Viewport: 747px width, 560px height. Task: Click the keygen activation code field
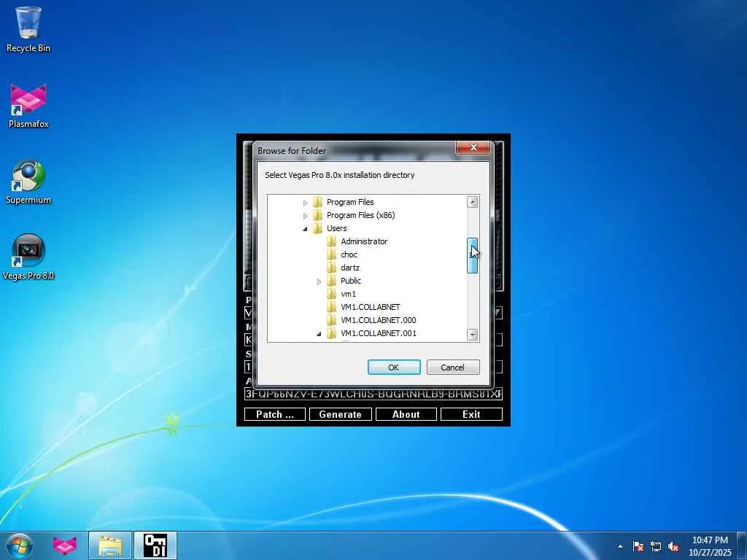373,394
